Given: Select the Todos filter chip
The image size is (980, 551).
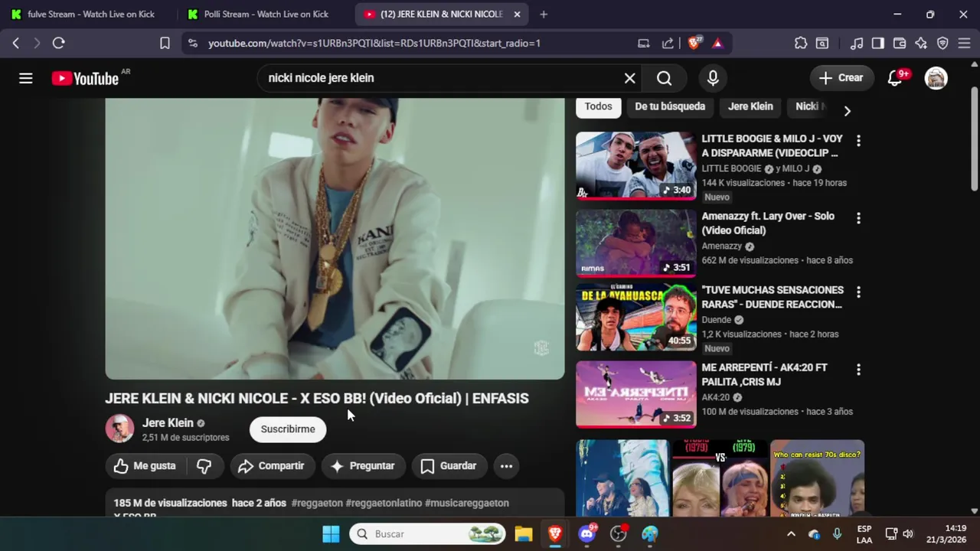Looking at the screenshot, I should pyautogui.click(x=599, y=106).
